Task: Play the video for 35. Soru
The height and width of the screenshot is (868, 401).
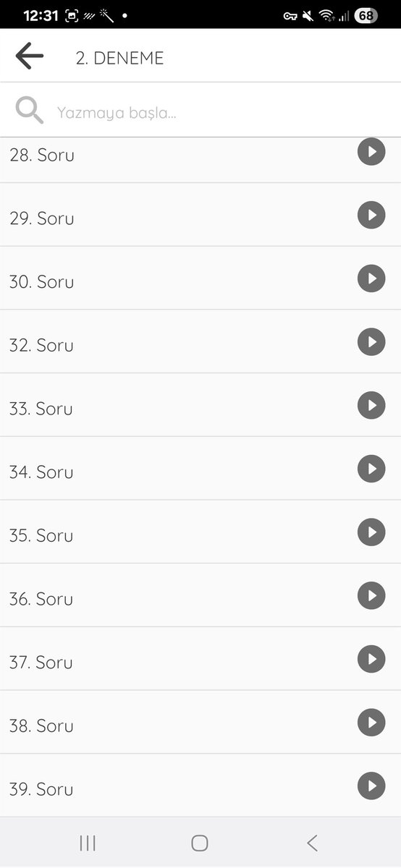Action: 371,532
